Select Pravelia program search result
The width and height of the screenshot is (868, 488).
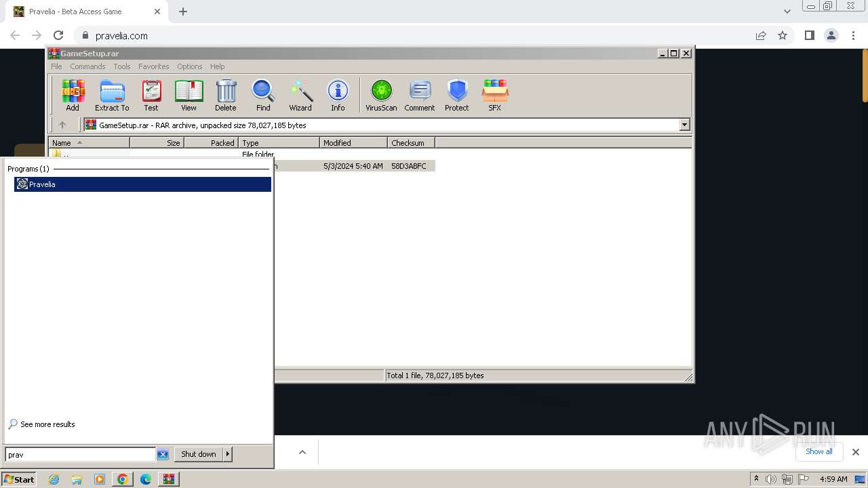pyautogui.click(x=142, y=184)
